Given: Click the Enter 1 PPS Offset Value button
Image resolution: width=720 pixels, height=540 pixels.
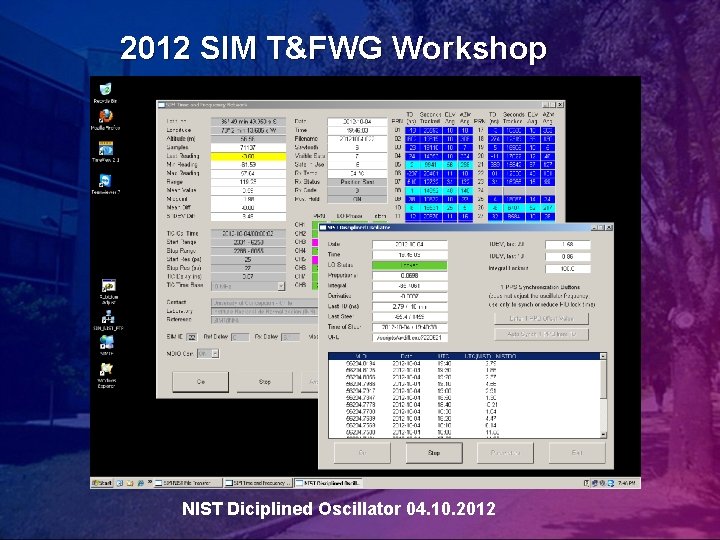Looking at the screenshot, I should click(541, 318).
